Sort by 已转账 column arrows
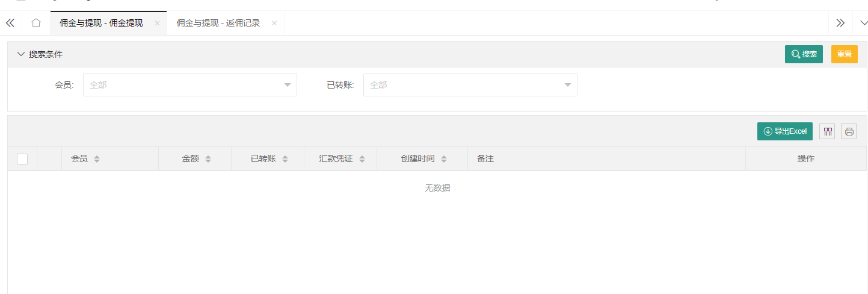 (x=285, y=159)
